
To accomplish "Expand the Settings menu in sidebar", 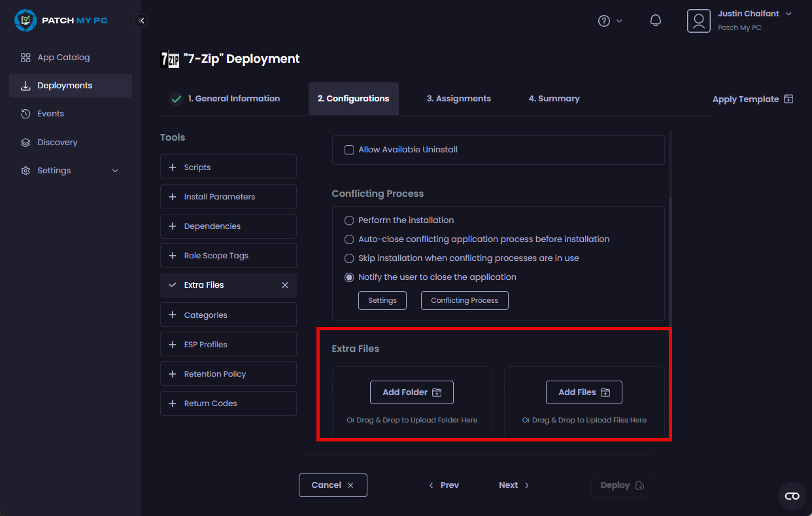I will tap(70, 171).
